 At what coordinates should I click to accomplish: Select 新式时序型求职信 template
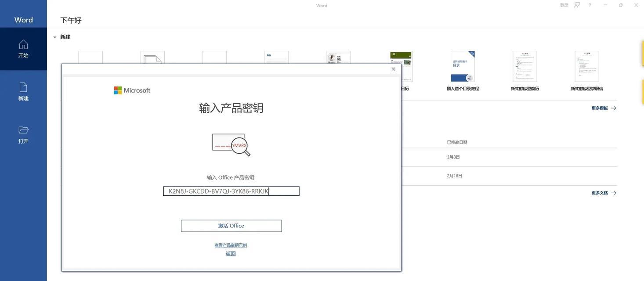click(x=586, y=71)
